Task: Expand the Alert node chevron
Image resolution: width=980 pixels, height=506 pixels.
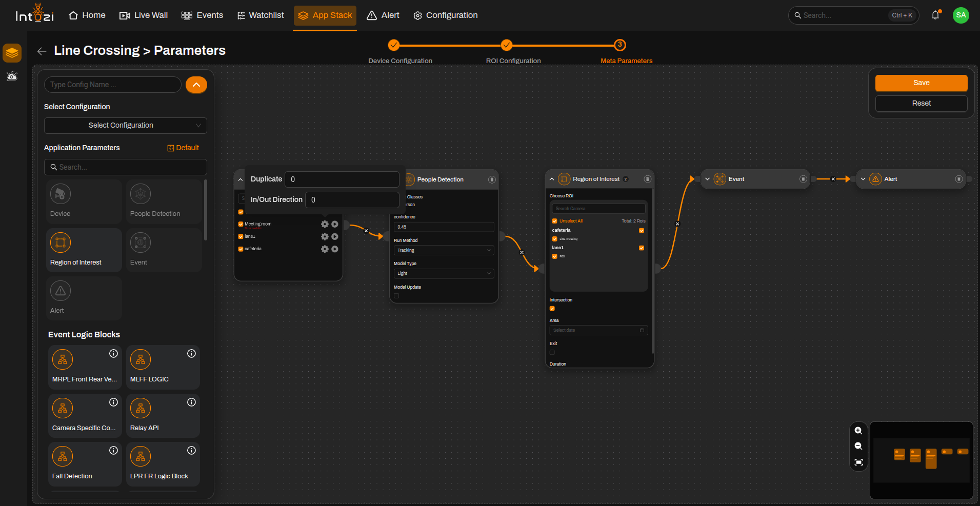Action: point(864,179)
